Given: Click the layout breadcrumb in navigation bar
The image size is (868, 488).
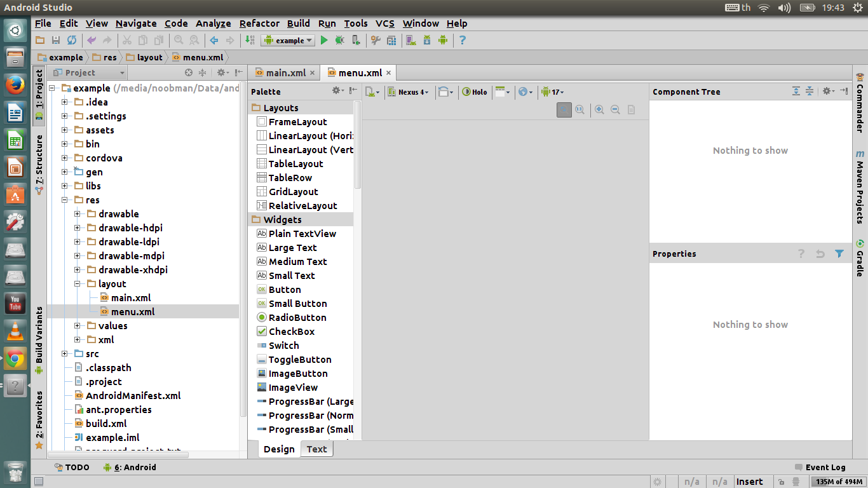Looking at the screenshot, I should point(144,57).
